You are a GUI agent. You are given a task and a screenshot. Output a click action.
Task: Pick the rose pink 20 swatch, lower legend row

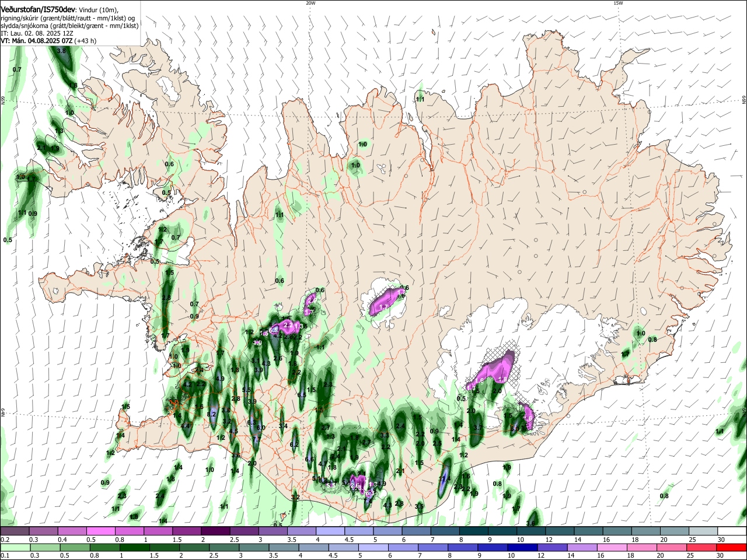pos(672,547)
